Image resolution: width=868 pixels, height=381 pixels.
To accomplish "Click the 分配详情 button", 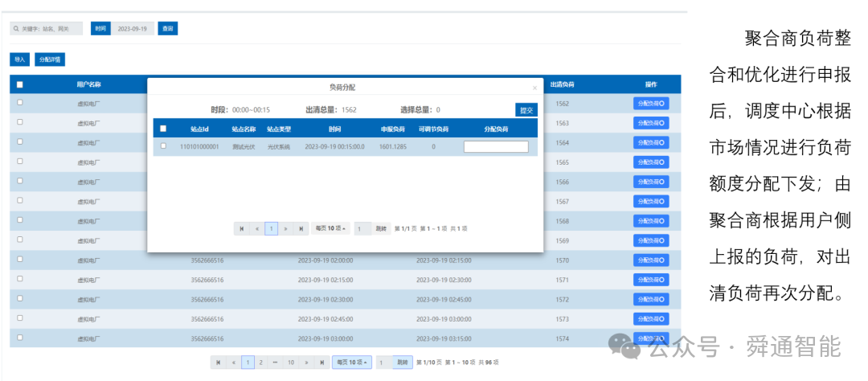I will point(50,59).
